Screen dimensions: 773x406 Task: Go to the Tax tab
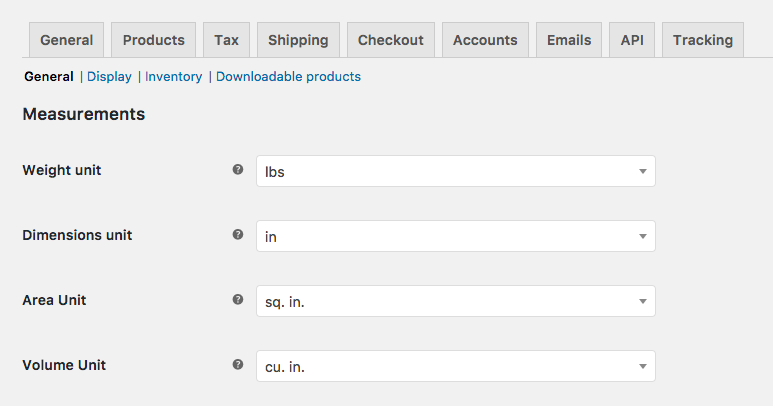226,40
